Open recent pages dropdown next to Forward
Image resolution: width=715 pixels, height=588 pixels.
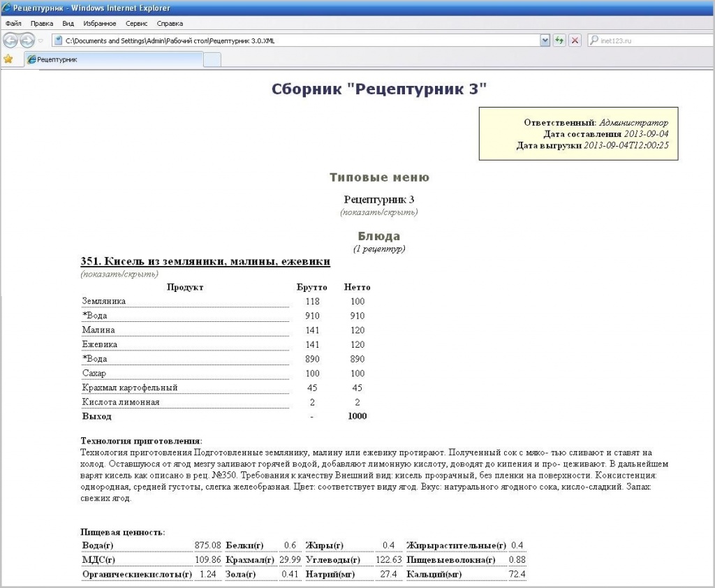40,41
